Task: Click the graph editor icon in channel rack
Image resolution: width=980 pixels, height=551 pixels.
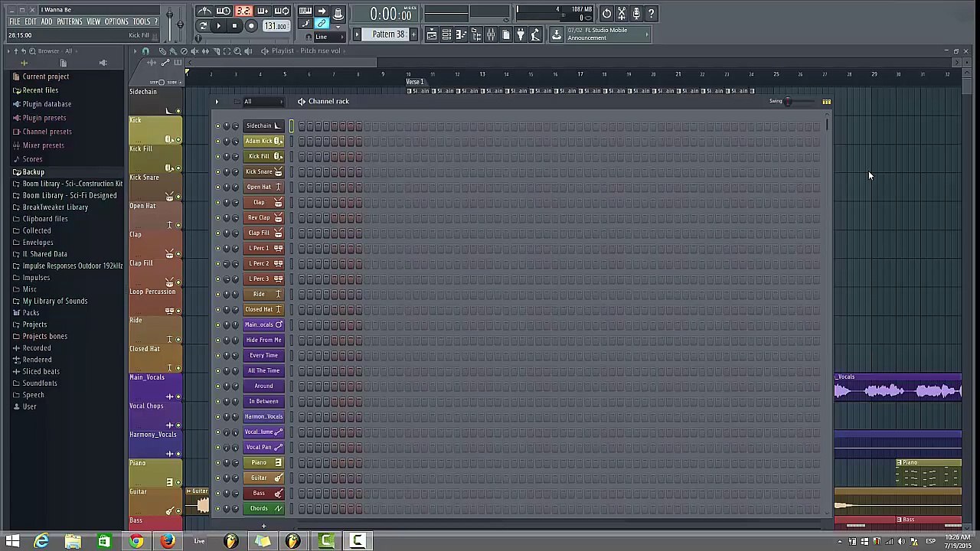Action: (826, 101)
